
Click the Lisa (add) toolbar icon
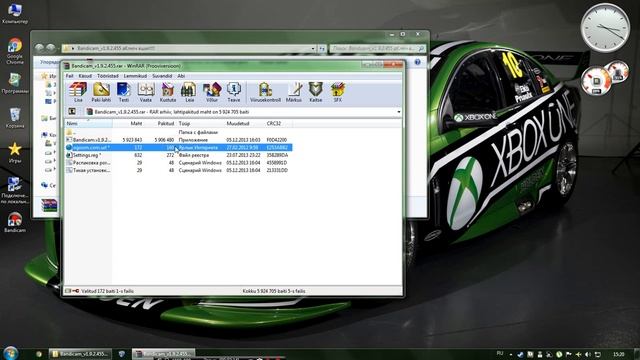coord(78,92)
